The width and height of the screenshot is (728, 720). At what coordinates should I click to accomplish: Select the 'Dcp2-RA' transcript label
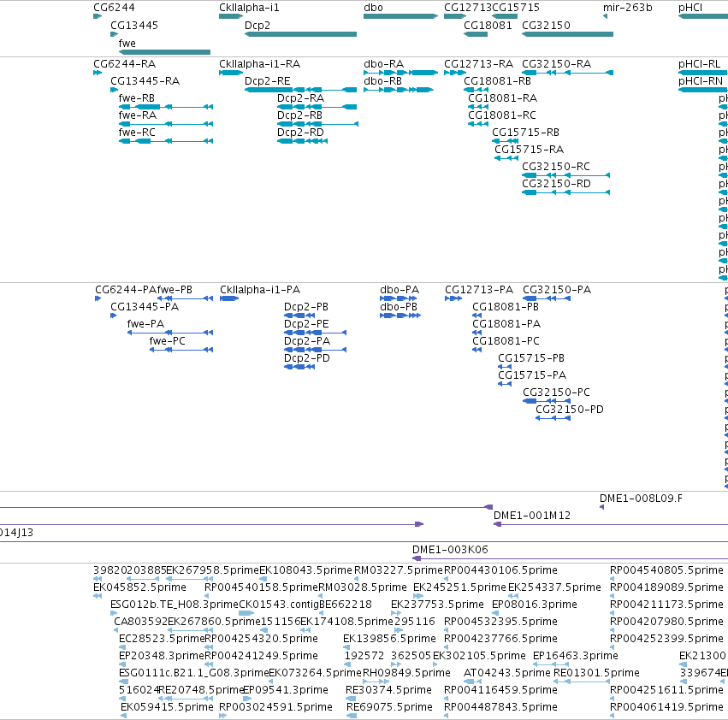pos(301,98)
